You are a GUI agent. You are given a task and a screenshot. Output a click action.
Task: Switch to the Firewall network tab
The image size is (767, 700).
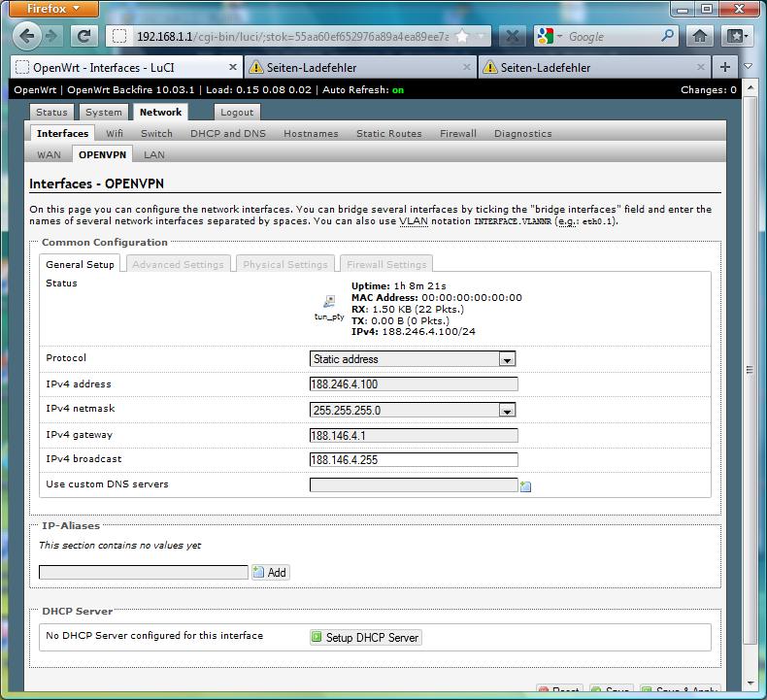457,134
